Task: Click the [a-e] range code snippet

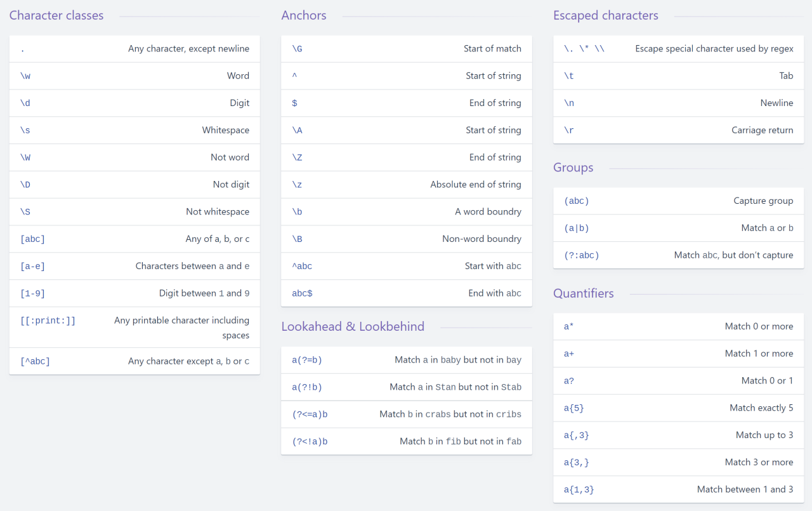Action: 32,267
